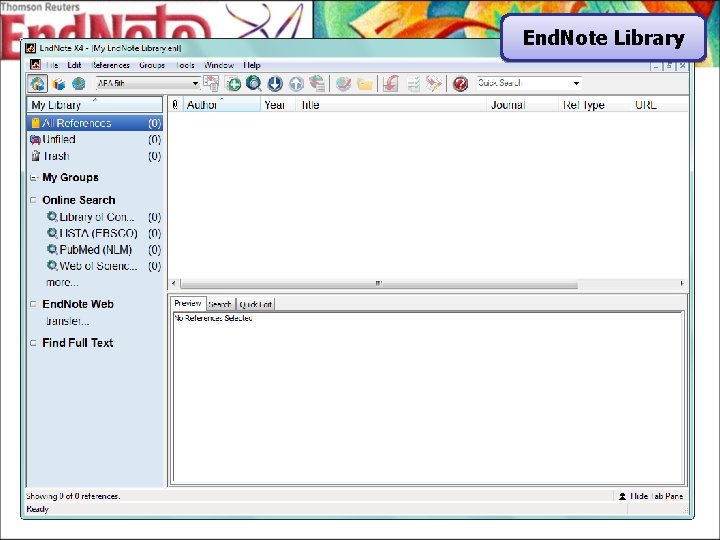Open the Help menu
The height and width of the screenshot is (540, 720).
point(252,65)
